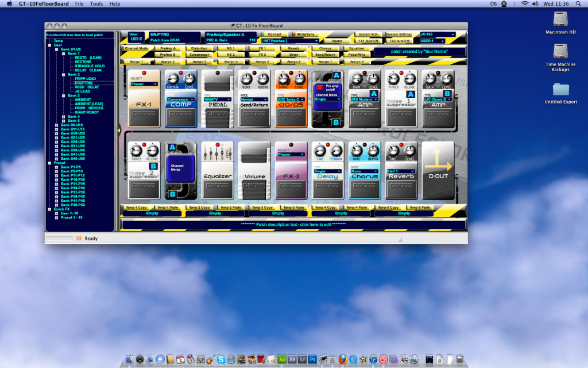The height and width of the screenshot is (368, 588).
Task: Open the Untitled Export folder on desktop
Action: tap(560, 89)
